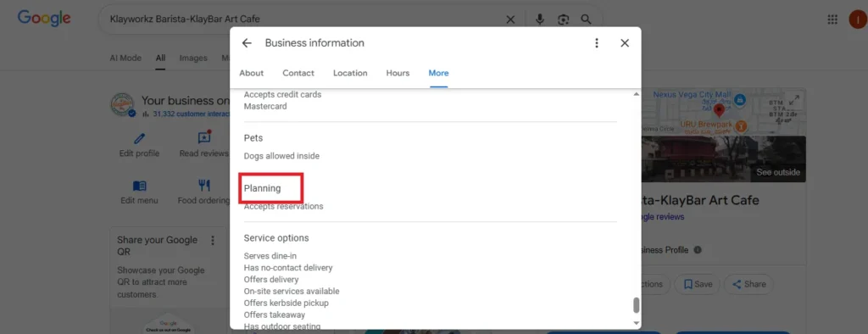Click the Service options heading
This screenshot has width=868, height=334.
click(x=276, y=238)
